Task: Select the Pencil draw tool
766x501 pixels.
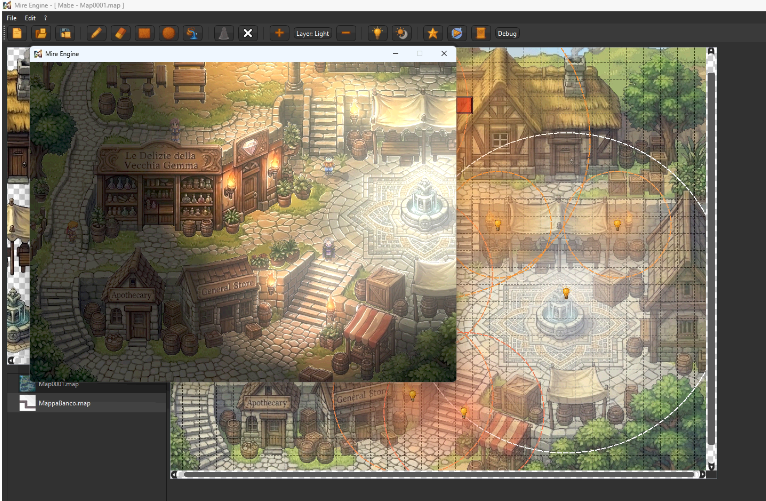Action: click(x=96, y=33)
